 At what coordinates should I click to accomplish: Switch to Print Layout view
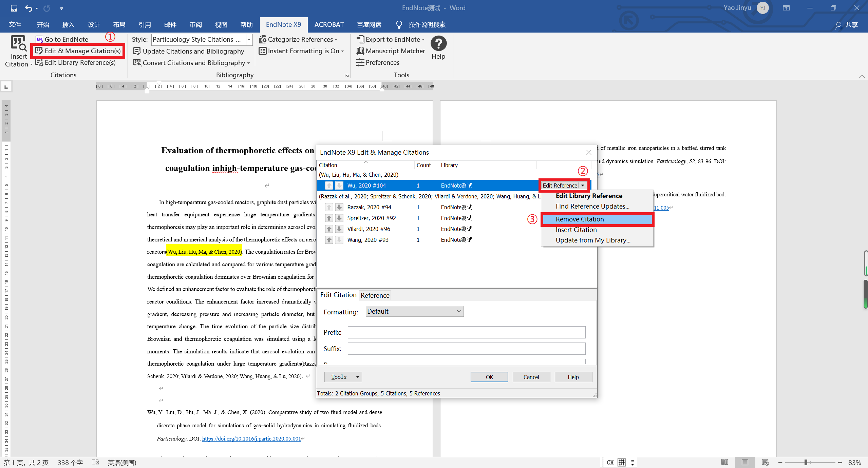tap(745, 462)
